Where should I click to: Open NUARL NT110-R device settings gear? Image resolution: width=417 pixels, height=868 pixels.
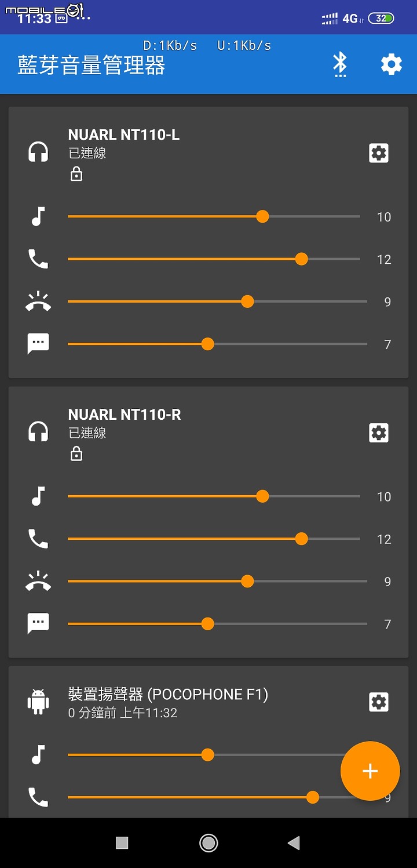pos(379,433)
